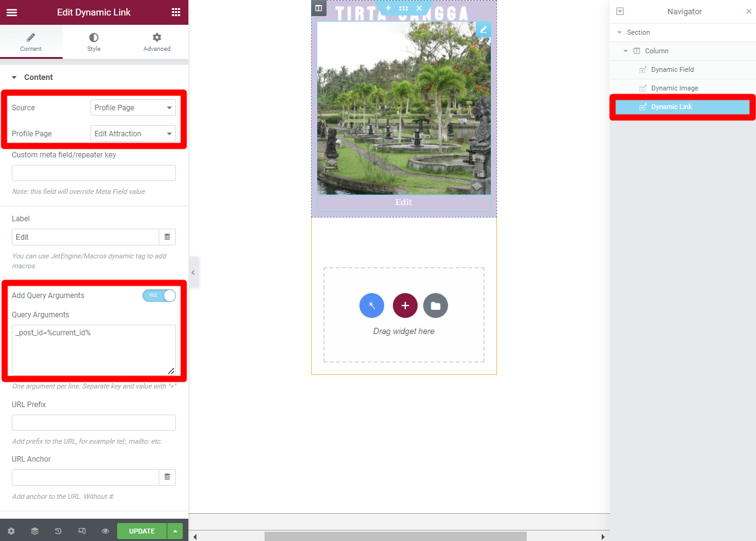Click the dynamic tags icon beside Label
756x541 pixels.
tap(167, 237)
